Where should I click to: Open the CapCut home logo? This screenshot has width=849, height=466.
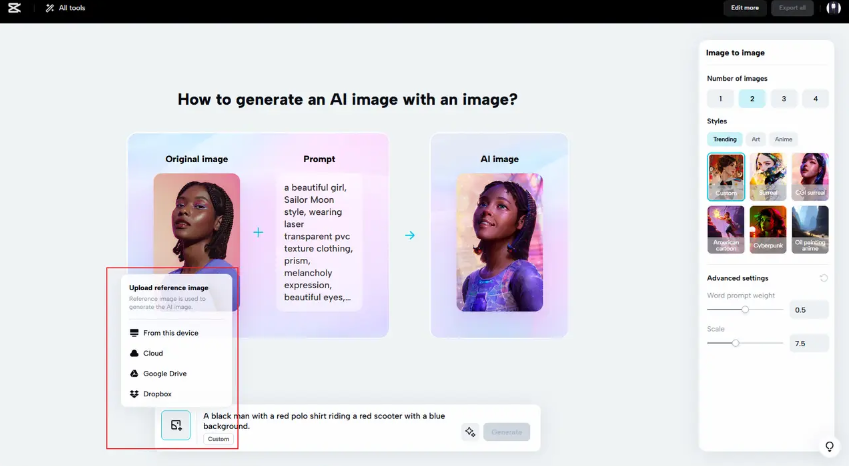(x=15, y=8)
